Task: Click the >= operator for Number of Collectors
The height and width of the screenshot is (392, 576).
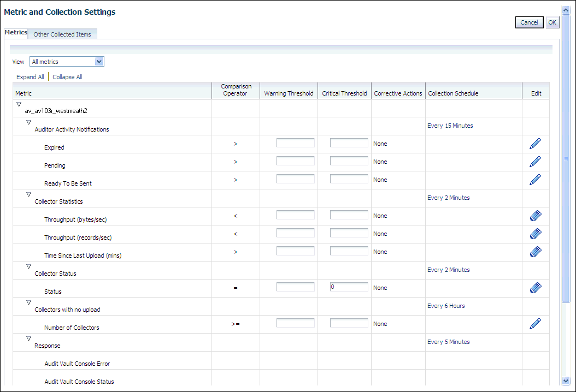Action: [x=236, y=324]
